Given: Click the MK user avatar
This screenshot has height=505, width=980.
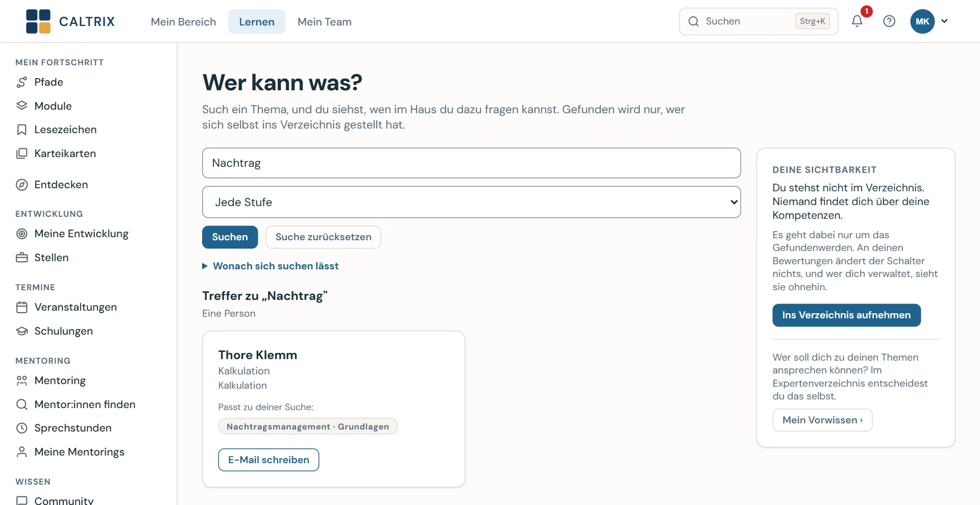Looking at the screenshot, I should pos(922,21).
